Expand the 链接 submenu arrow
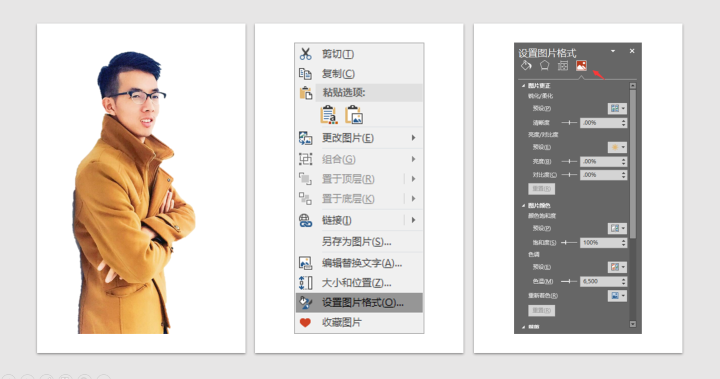 click(x=413, y=220)
